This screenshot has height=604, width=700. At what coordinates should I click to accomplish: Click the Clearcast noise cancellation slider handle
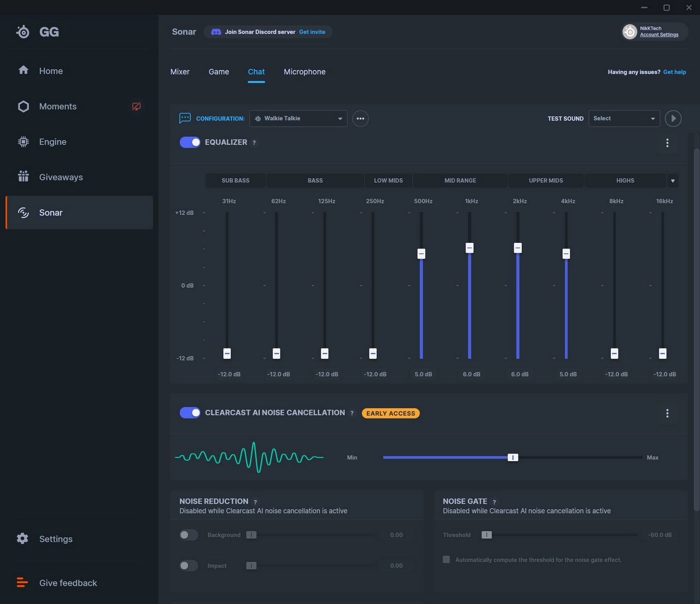click(x=512, y=457)
